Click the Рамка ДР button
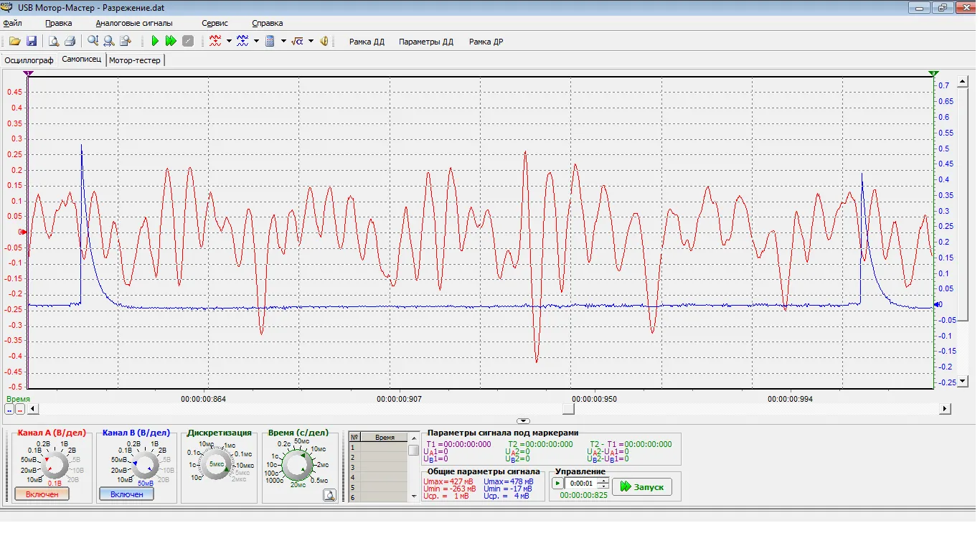The width and height of the screenshot is (980, 551). click(486, 42)
